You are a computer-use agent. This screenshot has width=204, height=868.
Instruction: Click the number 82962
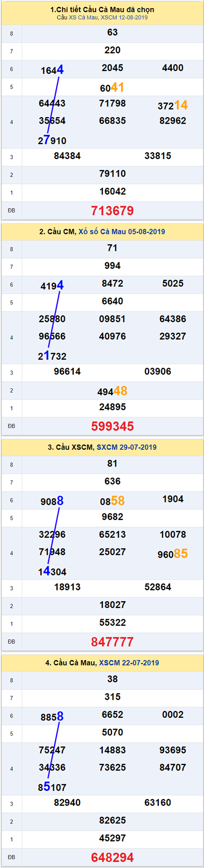(x=173, y=121)
